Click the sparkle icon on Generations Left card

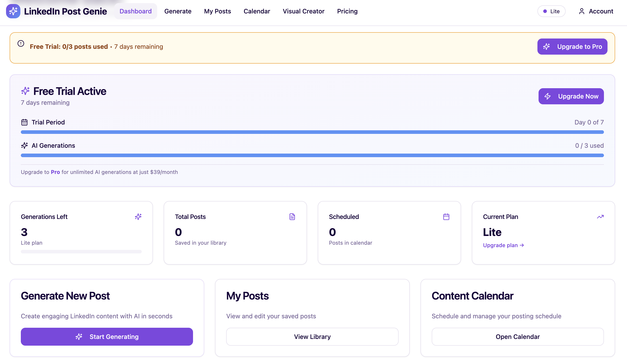(138, 216)
